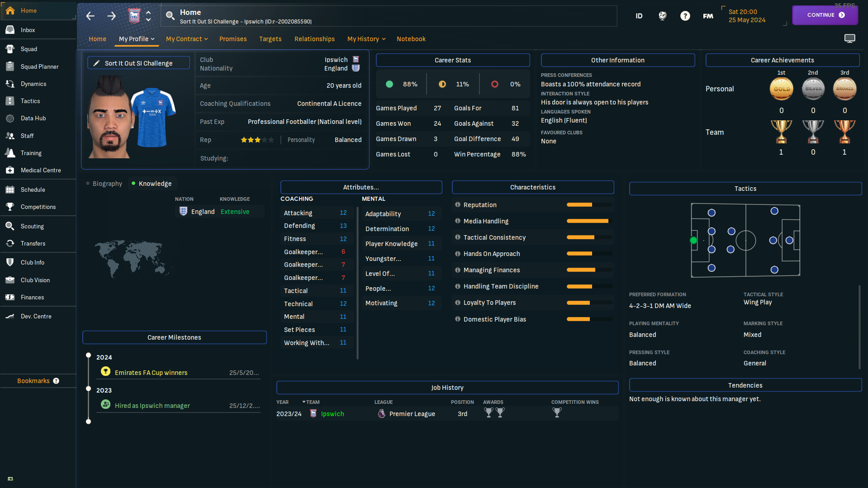Open the Promises tab
The width and height of the screenshot is (868, 488).
click(233, 39)
